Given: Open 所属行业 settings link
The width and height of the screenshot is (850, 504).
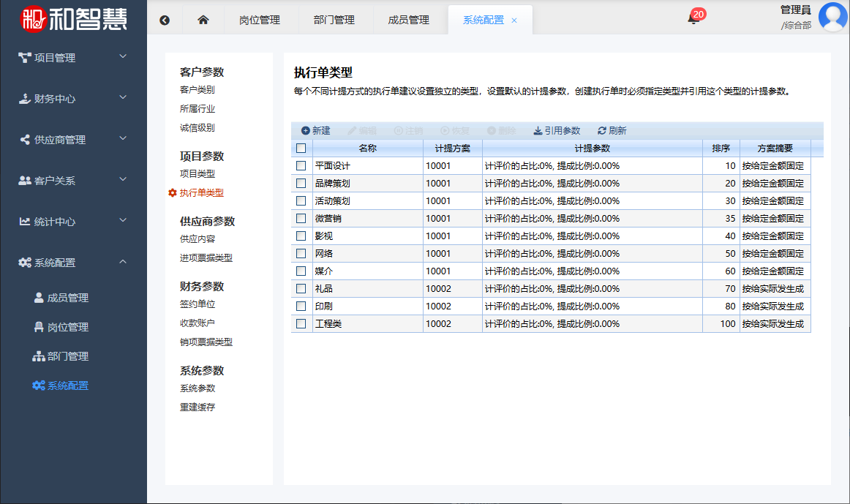Looking at the screenshot, I should [x=198, y=109].
